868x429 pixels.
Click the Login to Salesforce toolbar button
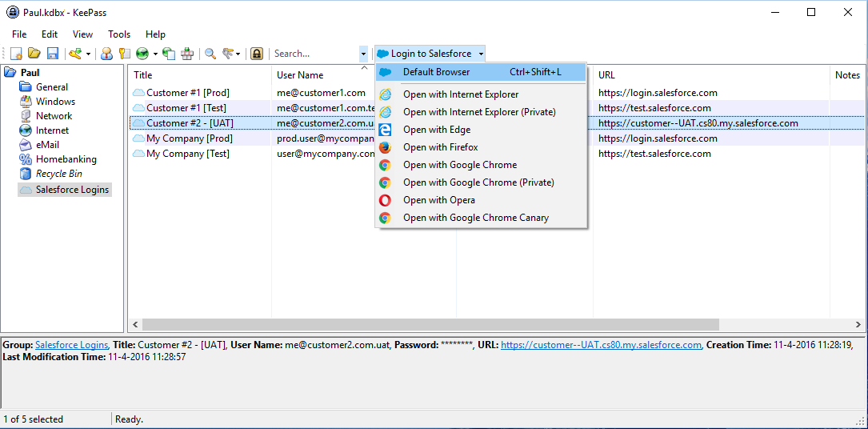click(425, 54)
